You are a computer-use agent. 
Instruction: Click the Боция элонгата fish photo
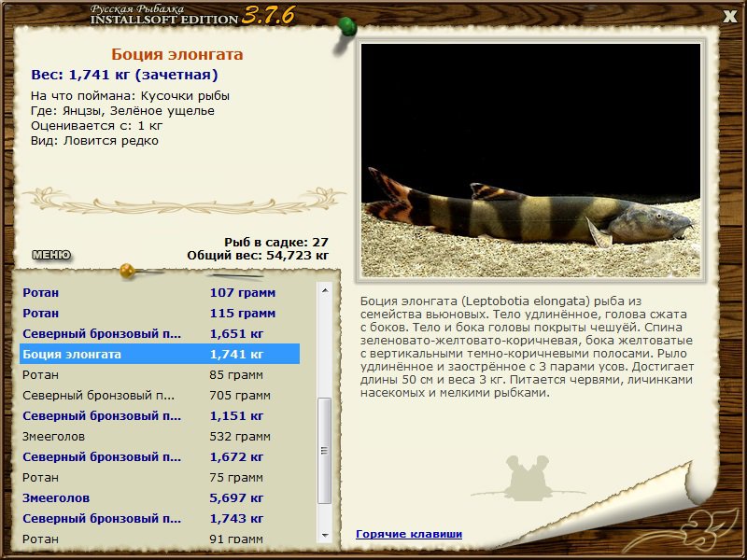coord(530,161)
